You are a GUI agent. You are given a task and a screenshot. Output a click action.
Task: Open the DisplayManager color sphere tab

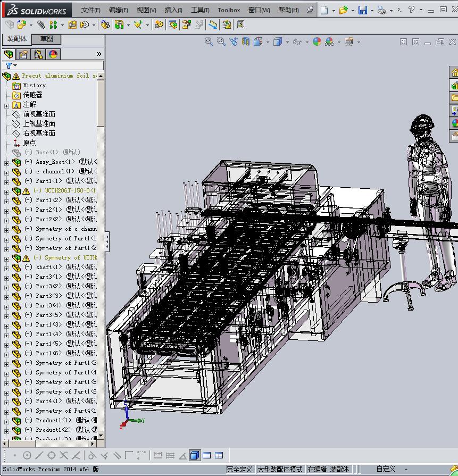pos(53,54)
